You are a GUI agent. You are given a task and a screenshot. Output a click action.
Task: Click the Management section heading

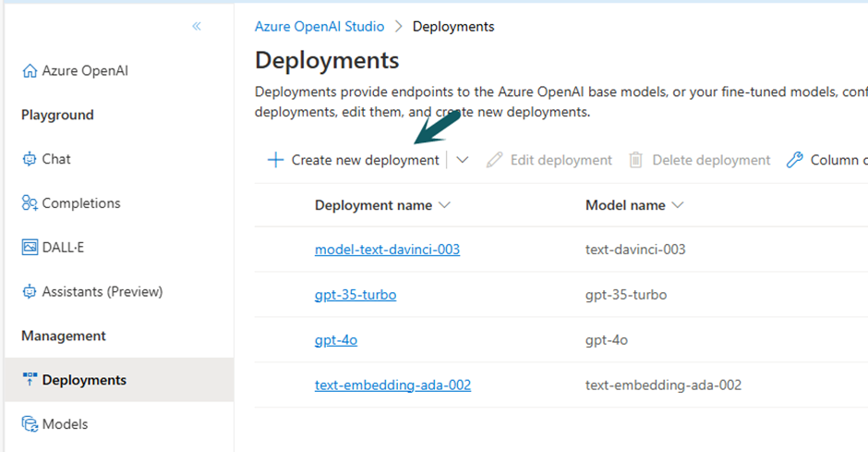click(x=64, y=336)
